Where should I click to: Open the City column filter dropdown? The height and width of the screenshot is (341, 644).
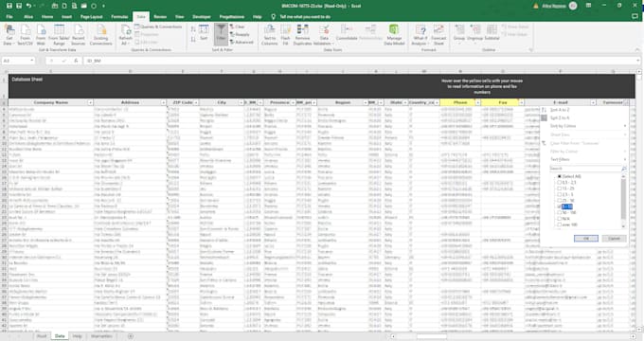[241, 102]
